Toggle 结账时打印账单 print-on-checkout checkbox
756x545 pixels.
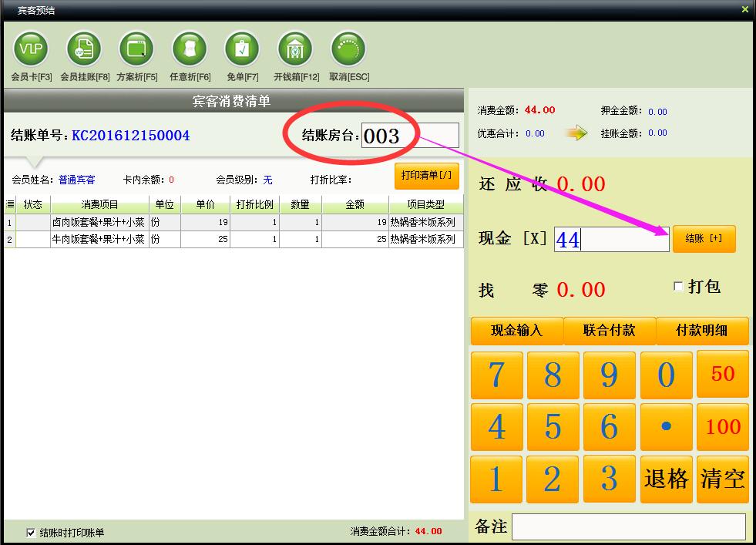(31, 532)
